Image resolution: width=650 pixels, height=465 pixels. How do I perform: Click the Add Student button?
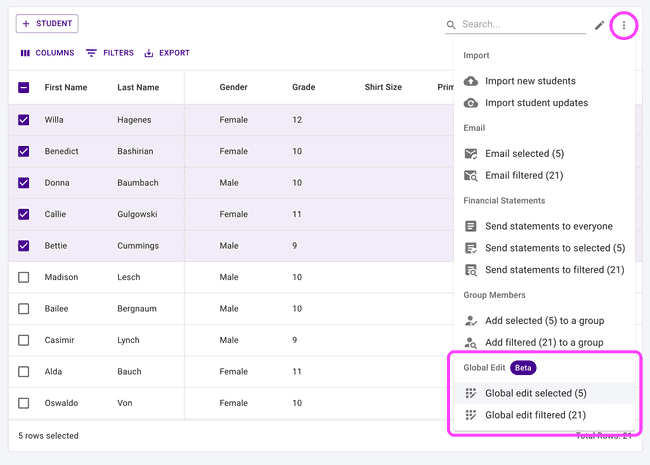tap(47, 23)
